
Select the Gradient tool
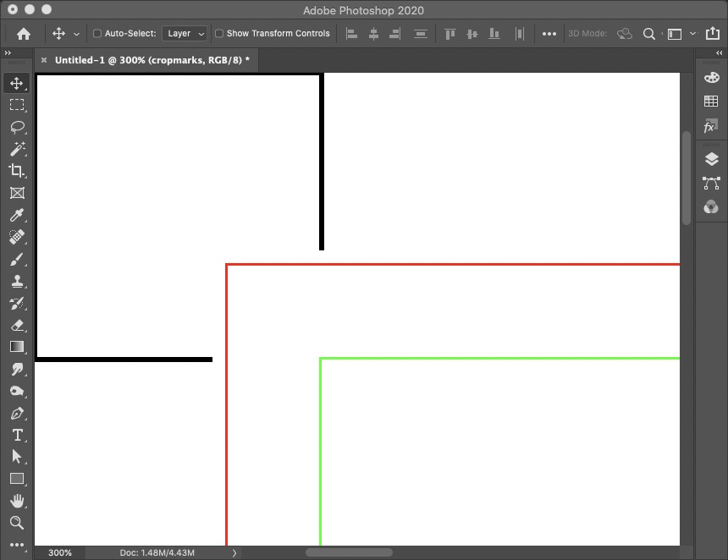pyautogui.click(x=17, y=347)
